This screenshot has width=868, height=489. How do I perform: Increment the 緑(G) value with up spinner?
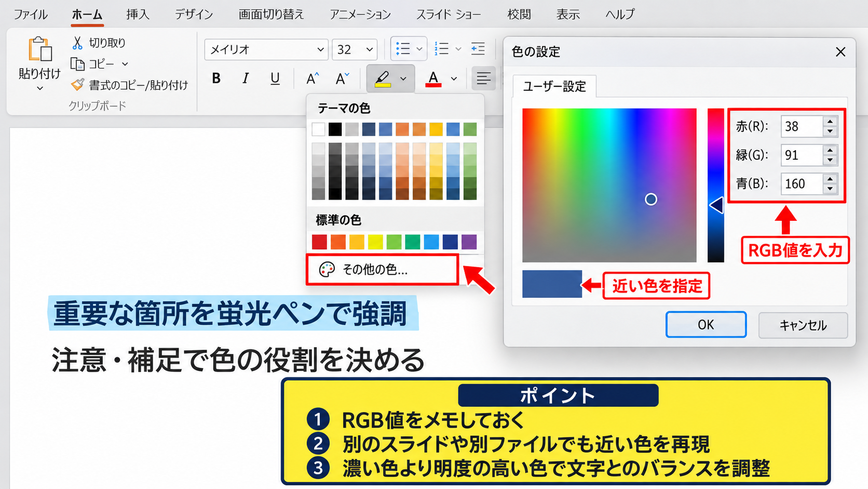830,150
